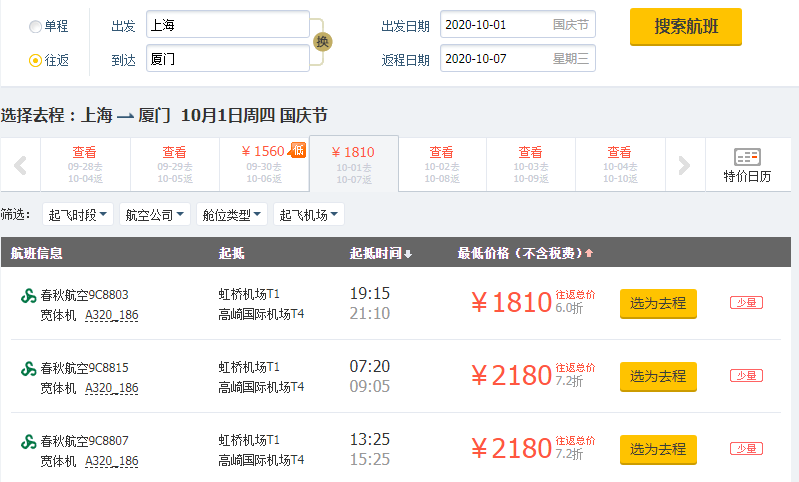Click the 少量 badge on the 19:15 flight
Viewport: 799px width, 482px height.
point(746,303)
